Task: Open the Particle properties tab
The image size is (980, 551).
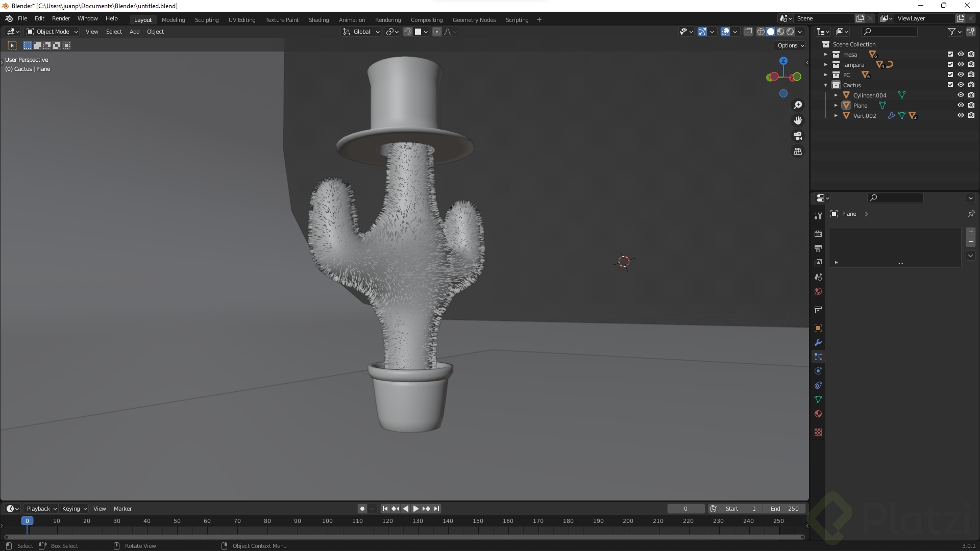Action: pyautogui.click(x=818, y=357)
